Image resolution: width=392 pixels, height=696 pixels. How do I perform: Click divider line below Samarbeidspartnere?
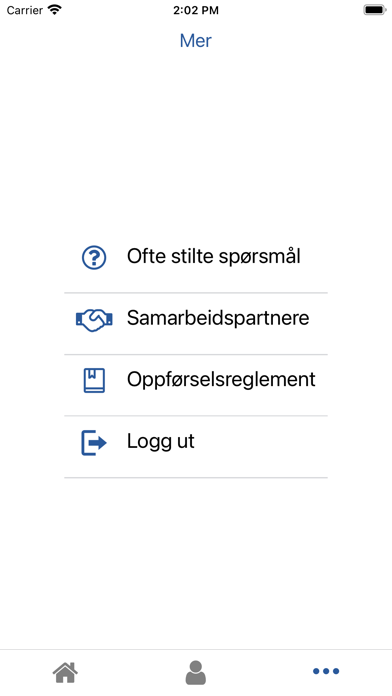coord(196,355)
